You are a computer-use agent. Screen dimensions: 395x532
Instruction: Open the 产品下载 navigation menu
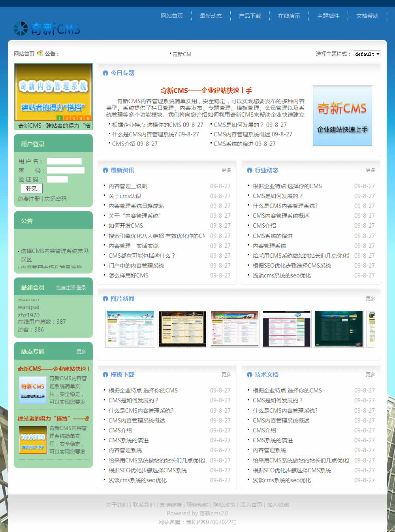pyautogui.click(x=250, y=16)
